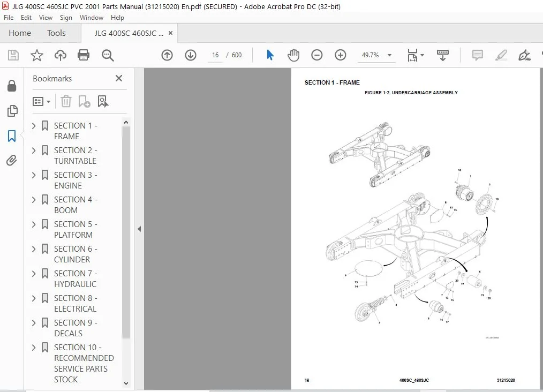
Task: Jump to Recommended Service Parts Stock bookmark
Action: [x=84, y=363]
